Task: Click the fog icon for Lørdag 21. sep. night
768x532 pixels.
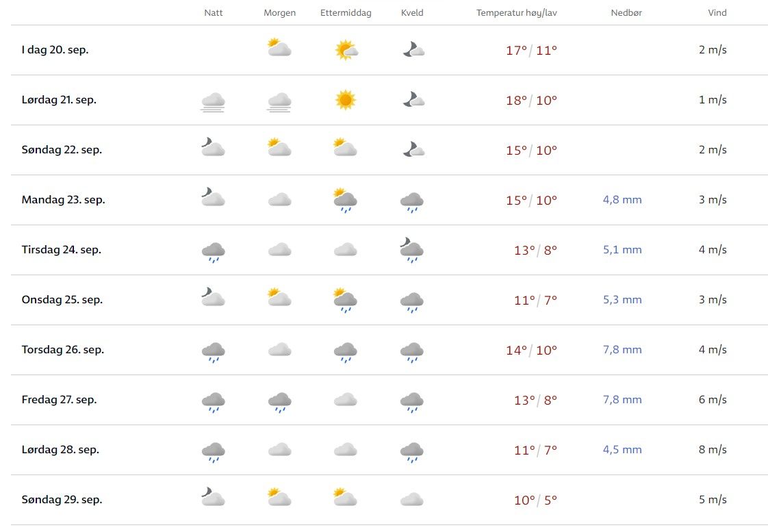Action: 213,101
